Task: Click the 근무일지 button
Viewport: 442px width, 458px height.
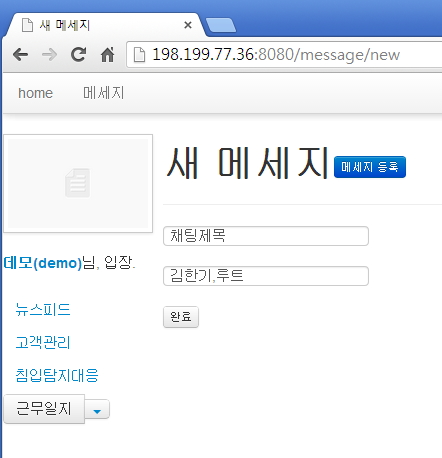Action: point(44,409)
